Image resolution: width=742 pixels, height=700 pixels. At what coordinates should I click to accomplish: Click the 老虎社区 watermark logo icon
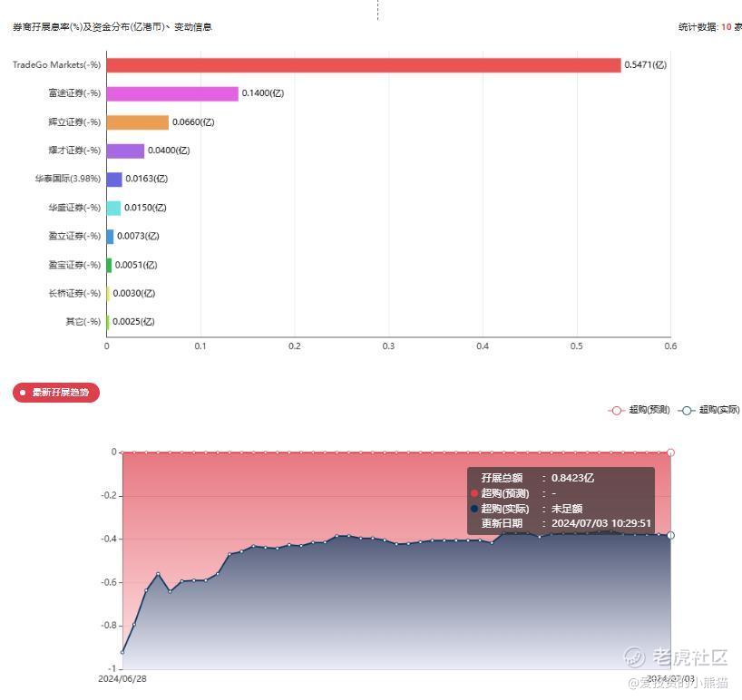point(634,657)
